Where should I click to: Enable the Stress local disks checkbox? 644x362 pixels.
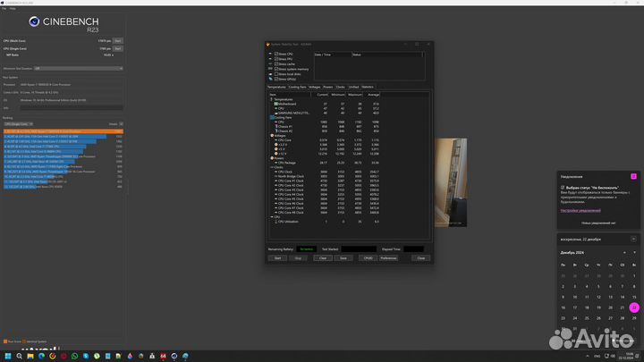point(276,74)
